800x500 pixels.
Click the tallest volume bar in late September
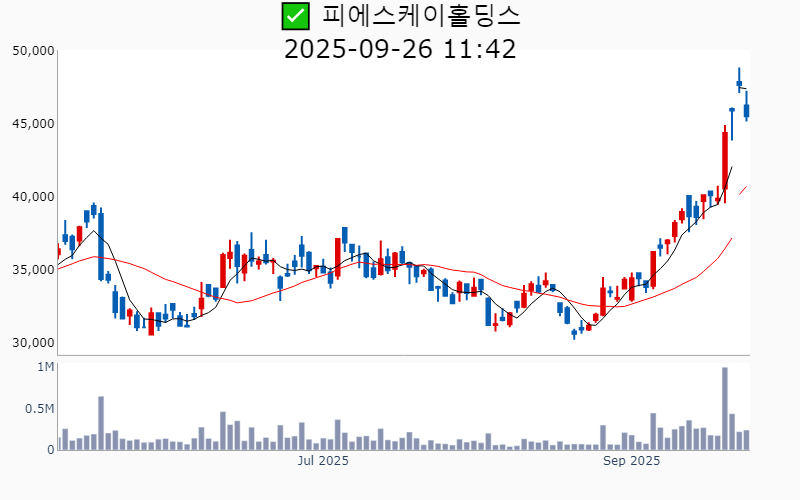tap(725, 409)
